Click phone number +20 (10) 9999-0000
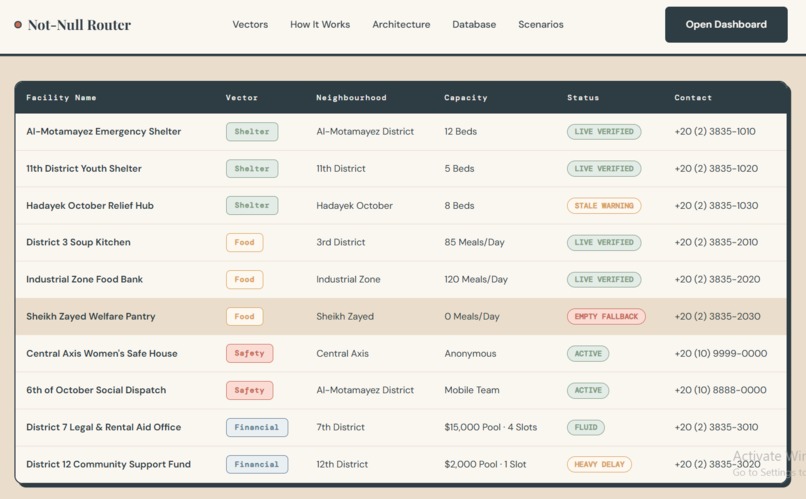Viewport: 806px width, 499px height. click(721, 353)
